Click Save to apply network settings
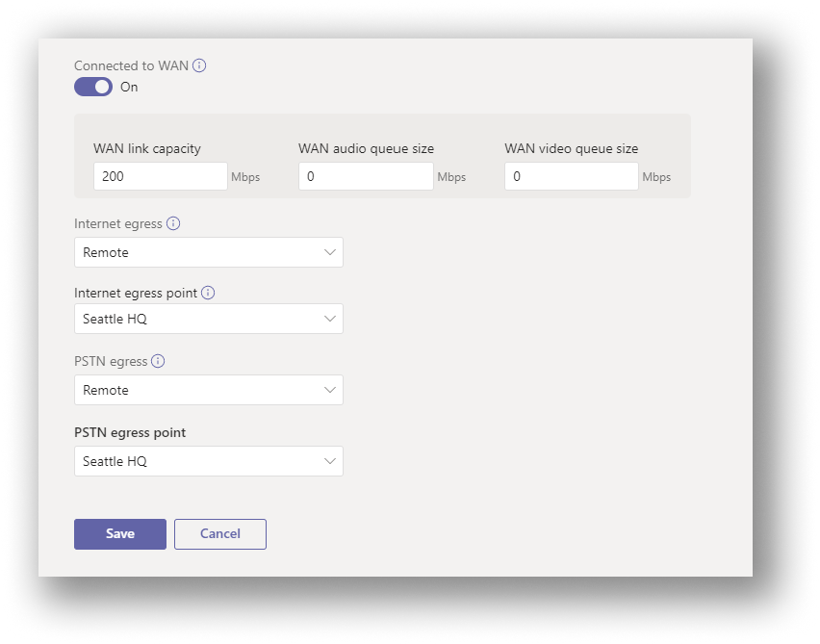Screen dimensions: 820x644 (119, 533)
